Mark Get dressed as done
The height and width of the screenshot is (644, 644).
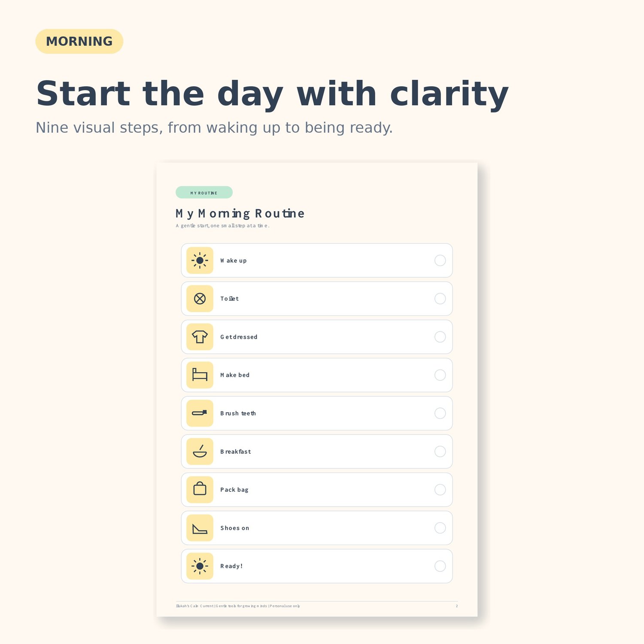pos(440,337)
